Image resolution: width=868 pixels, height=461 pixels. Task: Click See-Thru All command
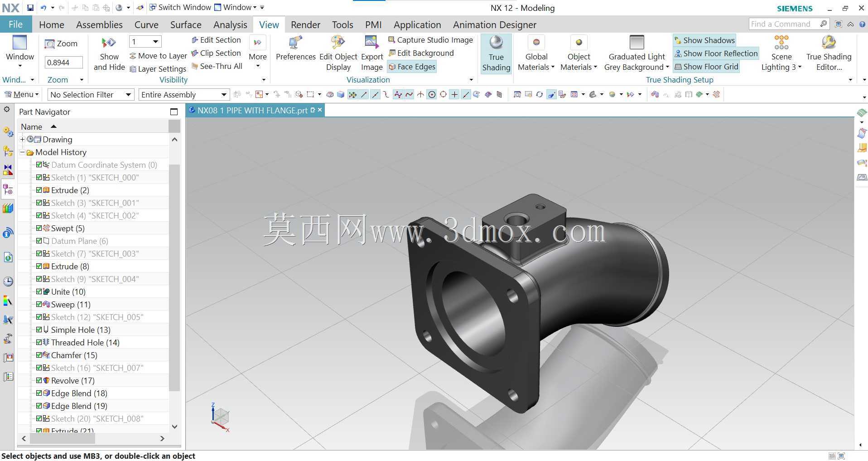click(217, 66)
